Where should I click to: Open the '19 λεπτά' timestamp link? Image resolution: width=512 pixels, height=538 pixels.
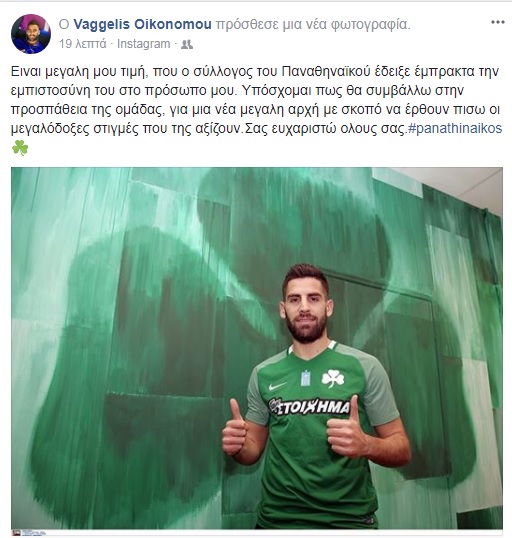[x=82, y=44]
